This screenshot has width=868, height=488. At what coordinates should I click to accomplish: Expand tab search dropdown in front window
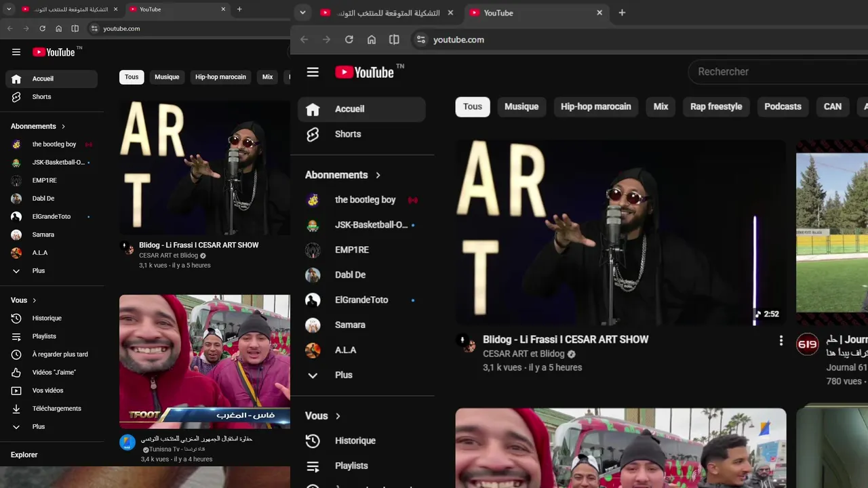tap(302, 12)
